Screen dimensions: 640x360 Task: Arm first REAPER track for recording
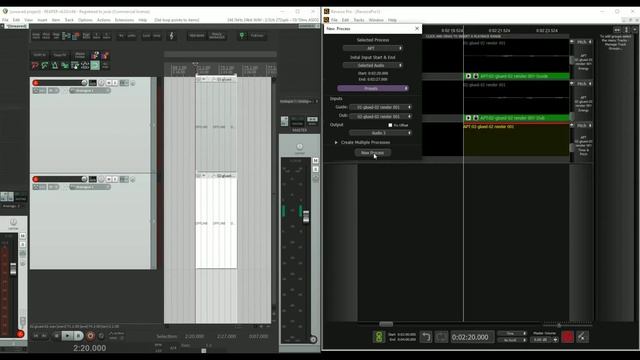(36, 83)
